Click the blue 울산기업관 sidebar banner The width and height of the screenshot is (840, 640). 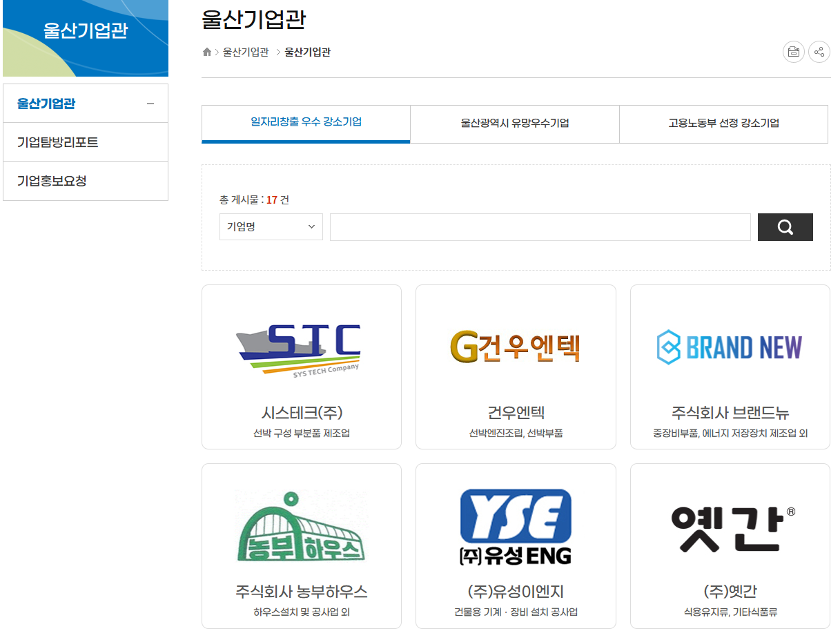click(x=86, y=37)
